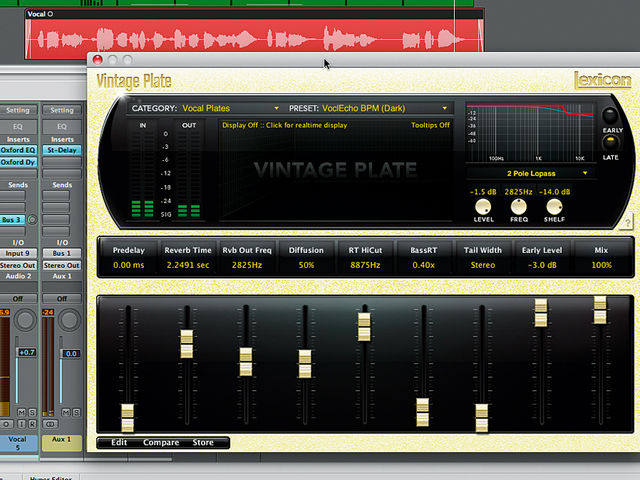Adjust the LEVEL knob under the EQ display
This screenshot has height=480, width=640.
(x=483, y=207)
